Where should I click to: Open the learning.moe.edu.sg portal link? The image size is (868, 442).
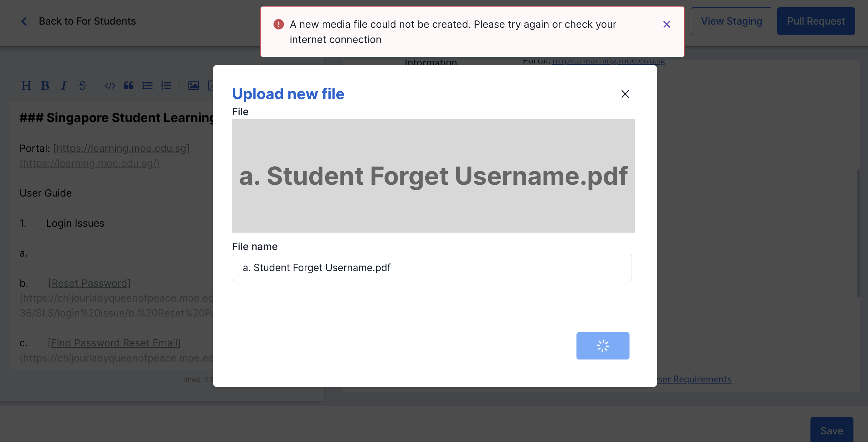tap(608, 60)
